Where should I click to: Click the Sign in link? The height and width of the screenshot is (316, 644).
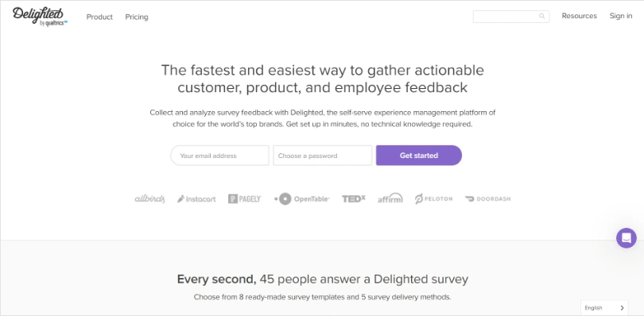pyautogui.click(x=621, y=16)
